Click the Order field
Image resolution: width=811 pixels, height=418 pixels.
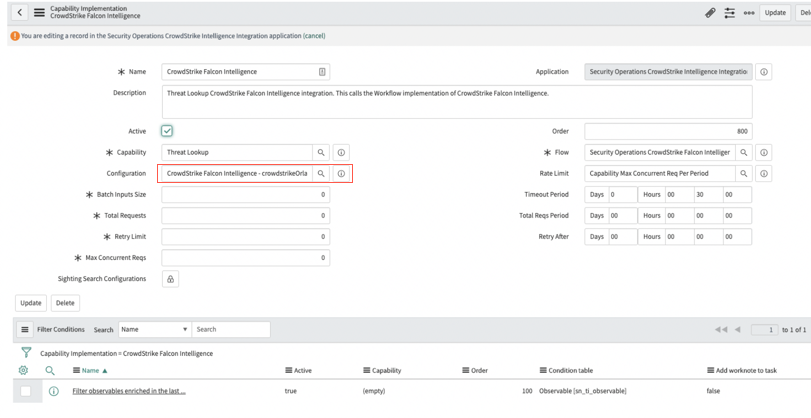[x=668, y=131]
